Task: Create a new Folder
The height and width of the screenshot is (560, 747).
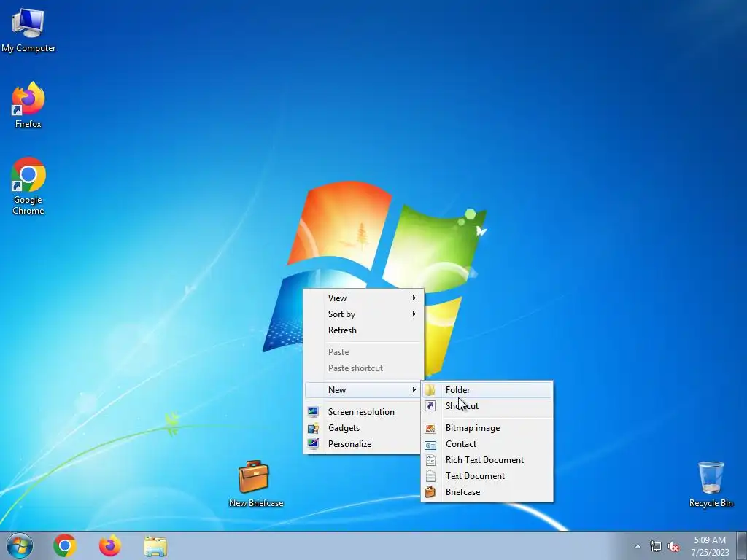Action: pos(487,390)
